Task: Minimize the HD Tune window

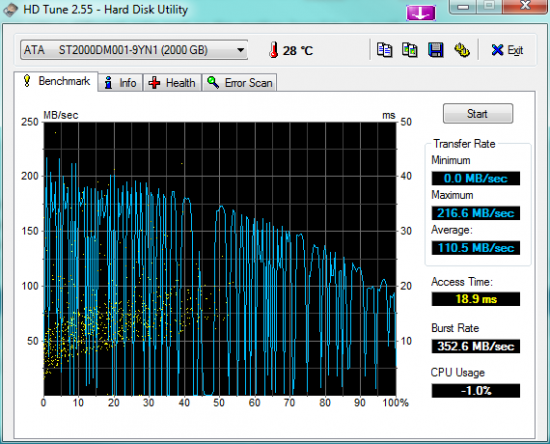Action: click(463, 6)
